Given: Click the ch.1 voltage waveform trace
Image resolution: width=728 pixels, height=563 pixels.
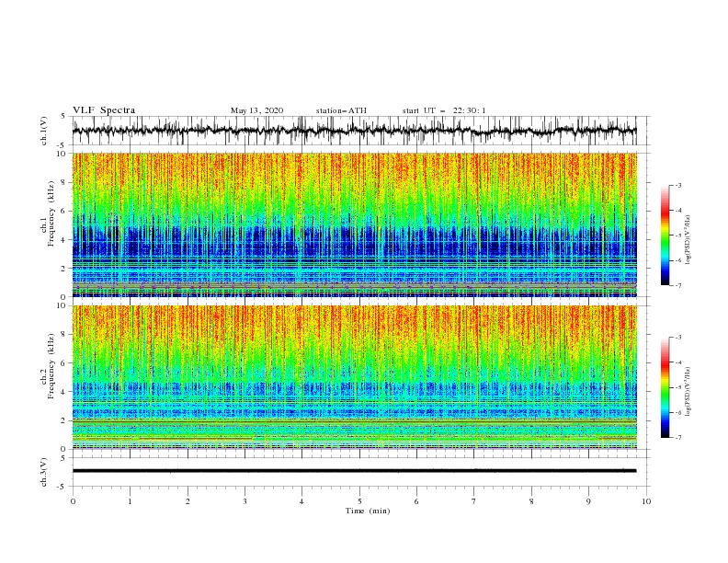Looking at the screenshot, I should click(x=354, y=131).
